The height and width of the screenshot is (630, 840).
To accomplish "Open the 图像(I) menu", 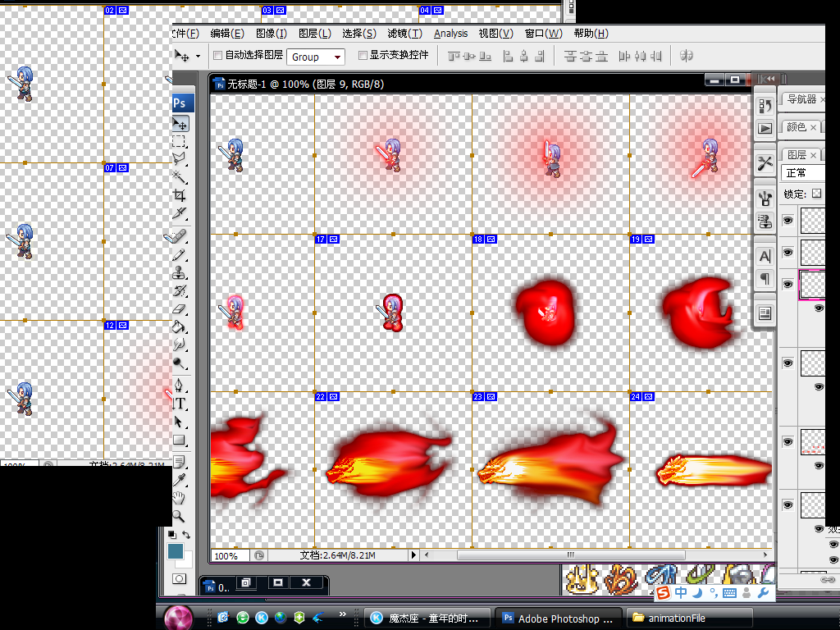I will 272,34.
